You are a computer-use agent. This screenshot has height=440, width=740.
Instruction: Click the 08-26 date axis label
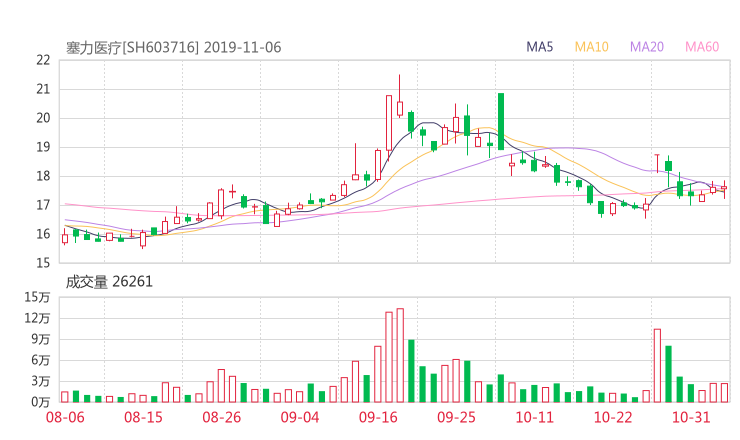(x=221, y=417)
